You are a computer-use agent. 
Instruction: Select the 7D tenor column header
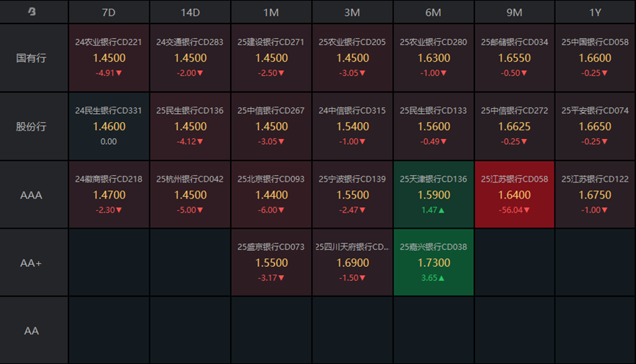108,12
